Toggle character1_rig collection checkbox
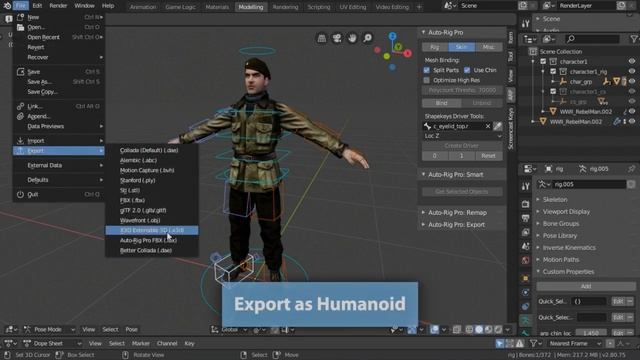This screenshot has height=360, width=640. (x=553, y=71)
